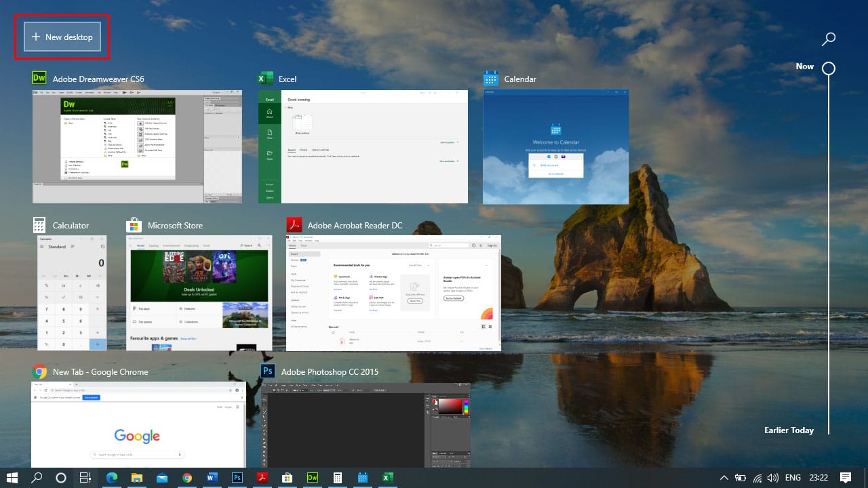Click the Now point on the timeline slider

[828, 68]
